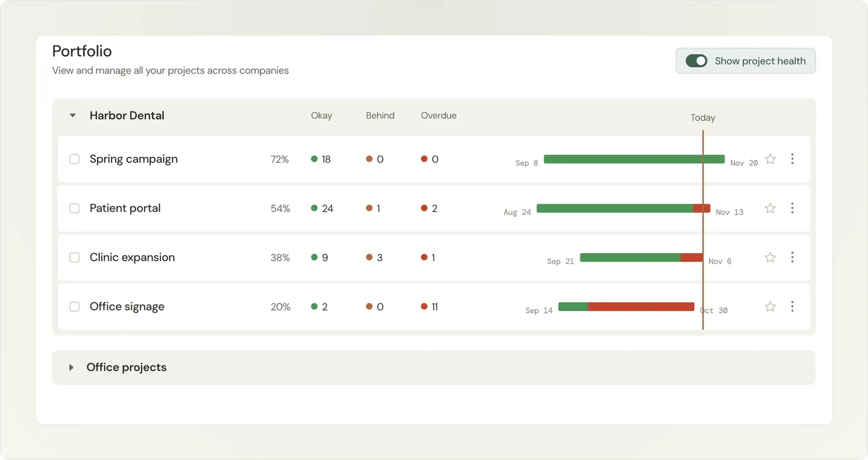Open more options for Patient portal
Screen dimensions: 868x460
pos(792,208)
